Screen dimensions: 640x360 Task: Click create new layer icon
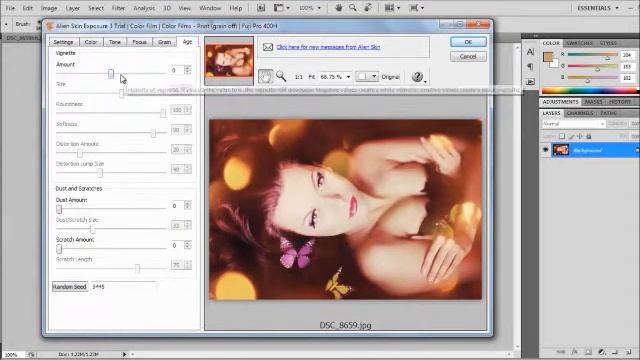click(629, 351)
